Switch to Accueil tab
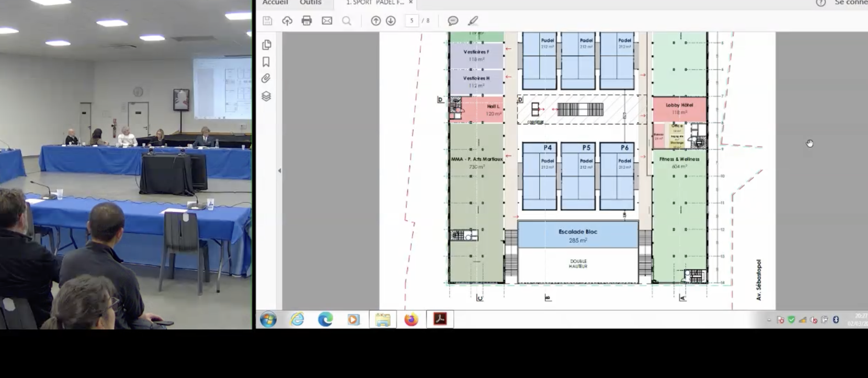Screen dimensions: 868x378 click(275, 3)
